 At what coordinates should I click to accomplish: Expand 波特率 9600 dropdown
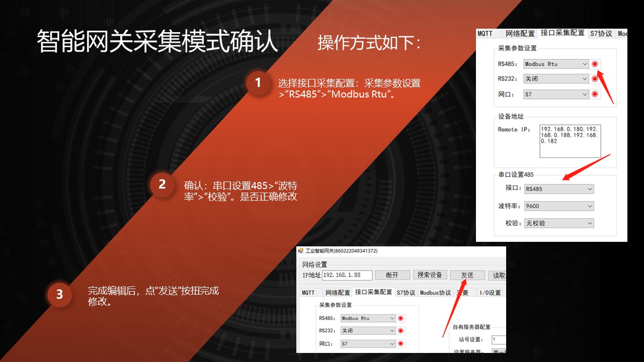point(559,206)
